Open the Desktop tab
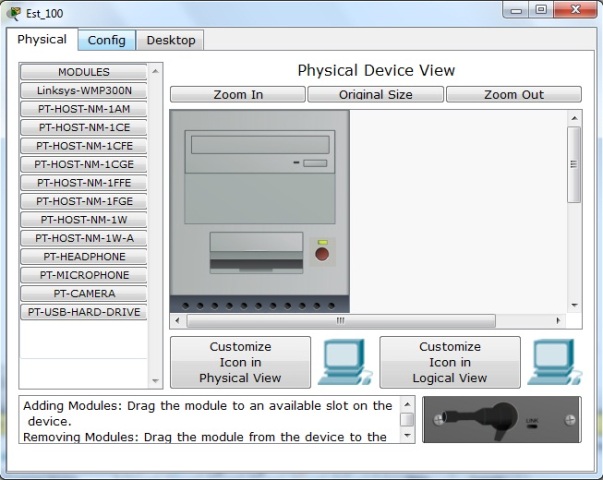Screen dimensions: 603x480 (x=171, y=40)
